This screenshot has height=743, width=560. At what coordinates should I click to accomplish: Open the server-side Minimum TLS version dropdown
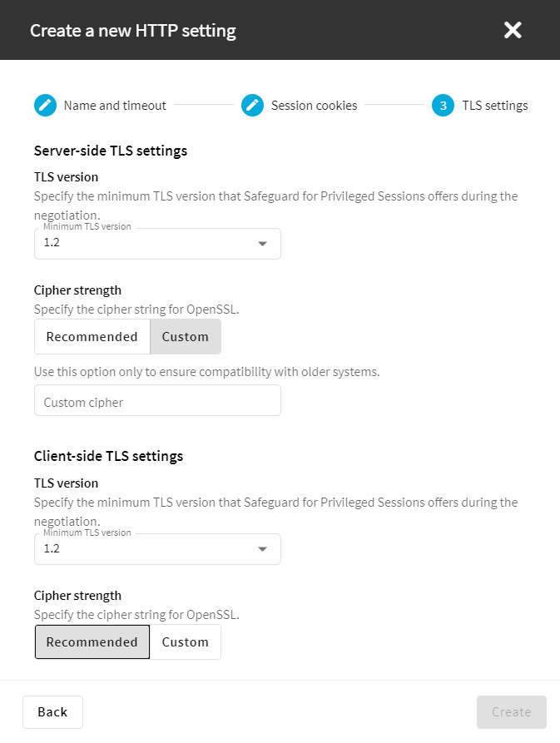pyautogui.click(x=150, y=244)
